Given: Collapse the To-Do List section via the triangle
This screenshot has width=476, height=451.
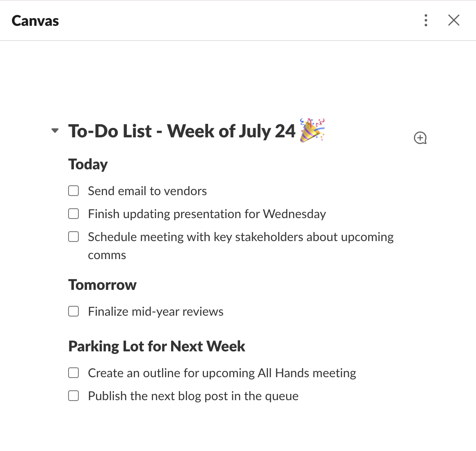Looking at the screenshot, I should 54,130.
